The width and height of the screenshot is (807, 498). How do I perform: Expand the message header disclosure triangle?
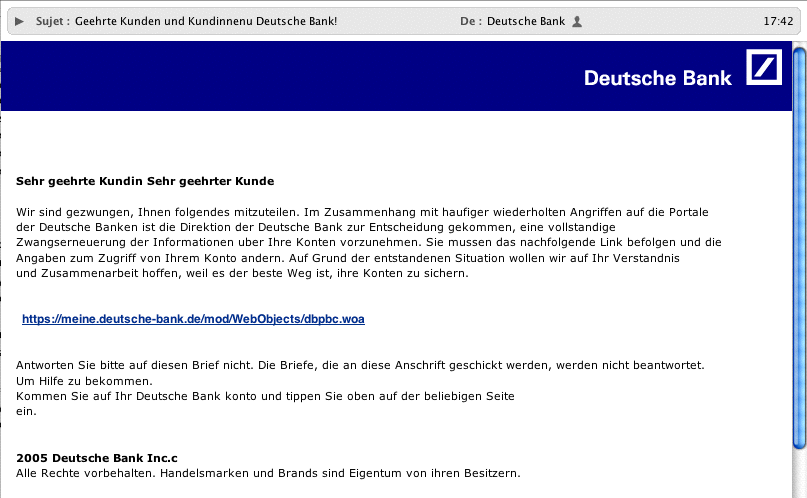(x=19, y=20)
